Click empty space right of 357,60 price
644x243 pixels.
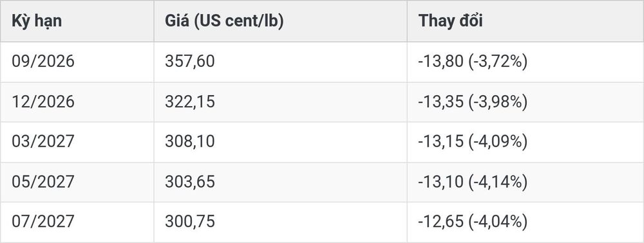pos(310,62)
